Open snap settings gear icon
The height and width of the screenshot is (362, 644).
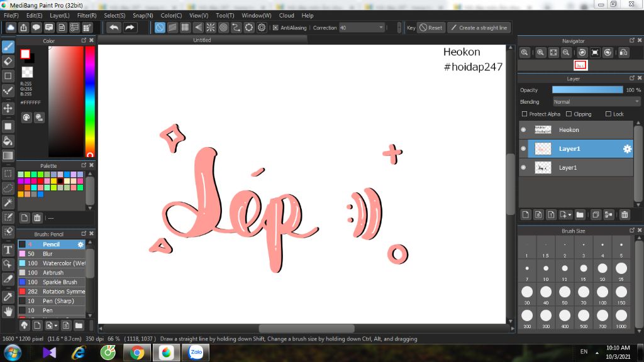(x=262, y=28)
